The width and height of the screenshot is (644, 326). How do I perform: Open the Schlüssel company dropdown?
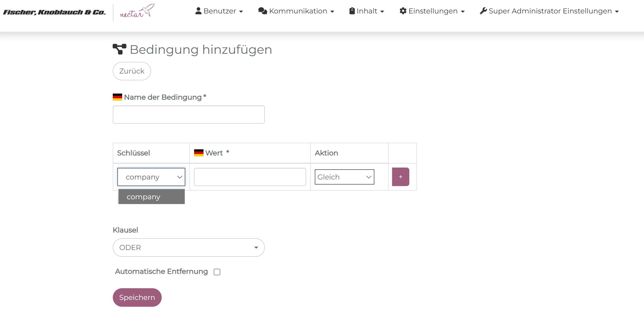point(151,177)
